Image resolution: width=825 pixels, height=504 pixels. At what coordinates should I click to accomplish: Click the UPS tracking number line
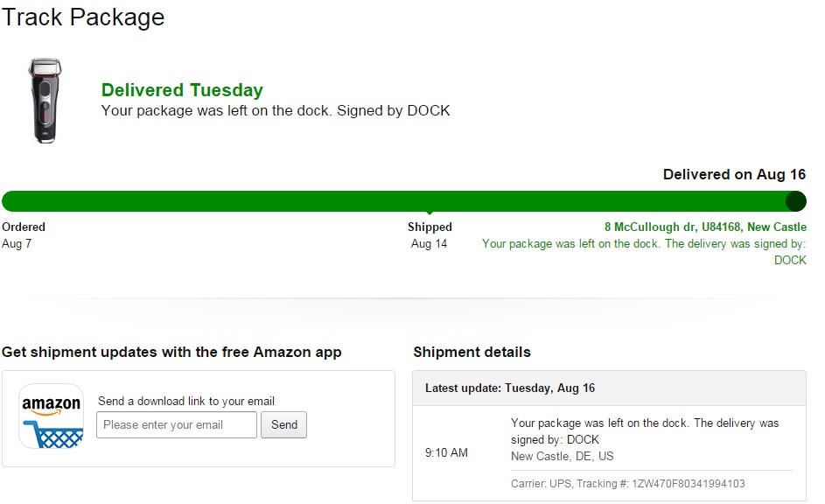[627, 483]
